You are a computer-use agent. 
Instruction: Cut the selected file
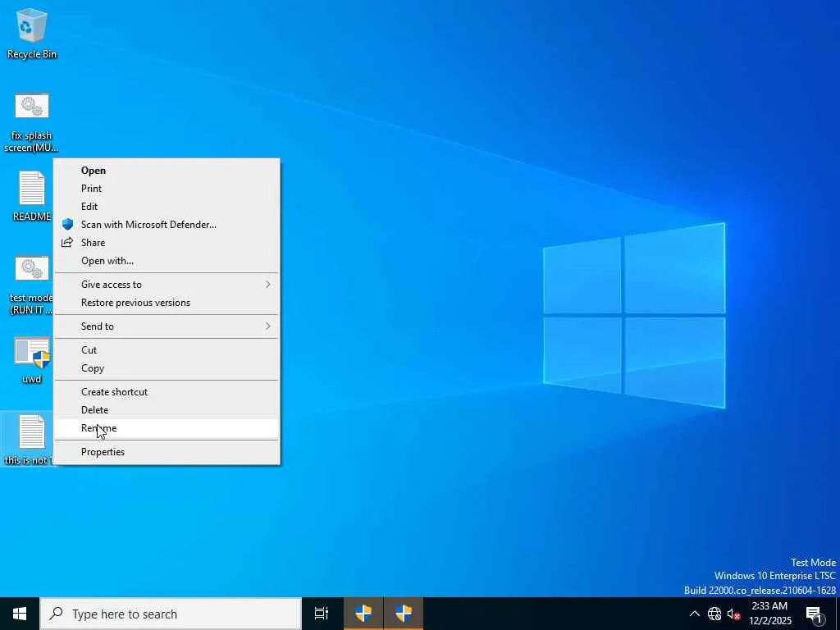(167, 350)
